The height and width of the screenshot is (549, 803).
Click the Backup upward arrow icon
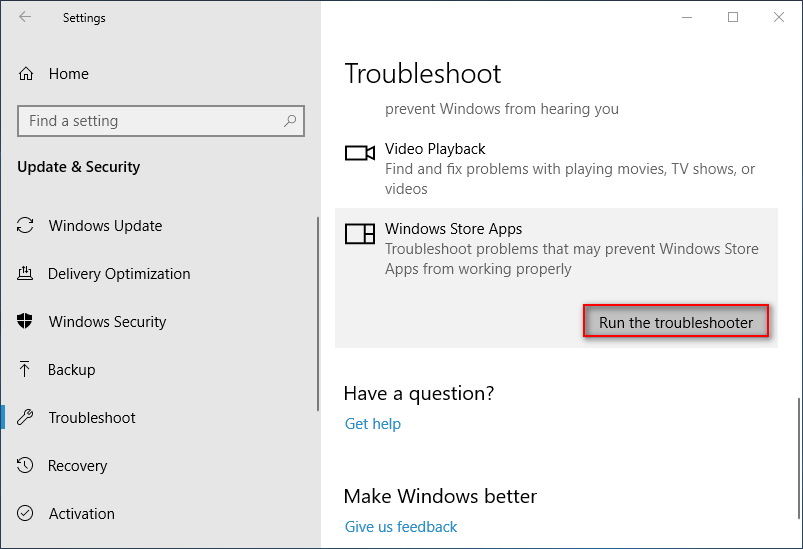25,369
